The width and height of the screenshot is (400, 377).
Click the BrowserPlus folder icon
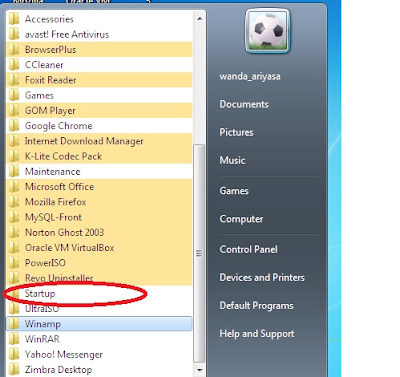coord(14,50)
